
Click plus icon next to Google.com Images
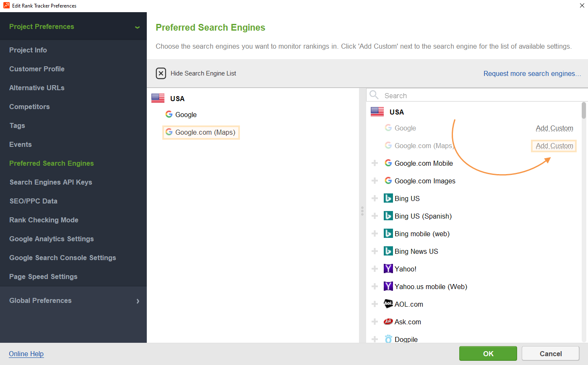[x=375, y=181]
